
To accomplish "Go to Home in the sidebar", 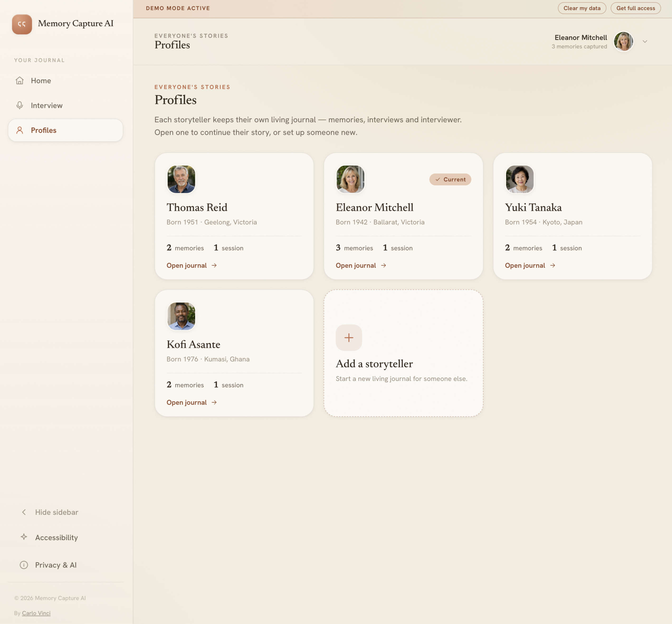I will tap(65, 80).
